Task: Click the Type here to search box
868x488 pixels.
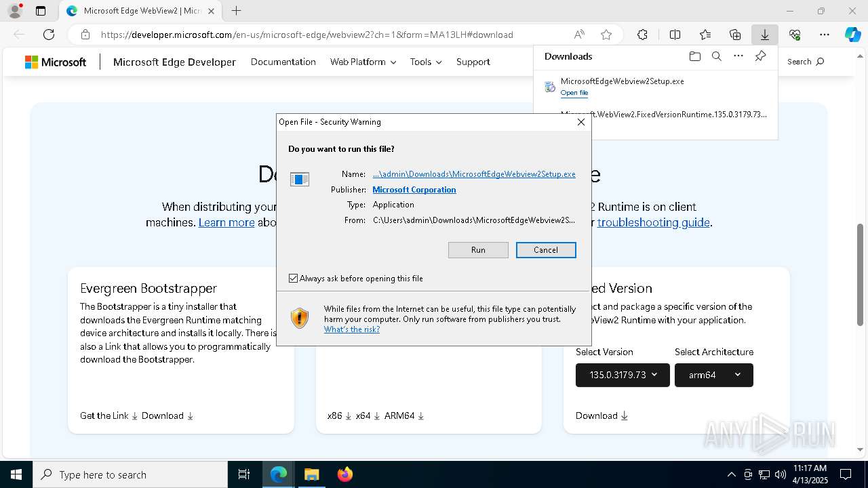Action: (x=130, y=474)
